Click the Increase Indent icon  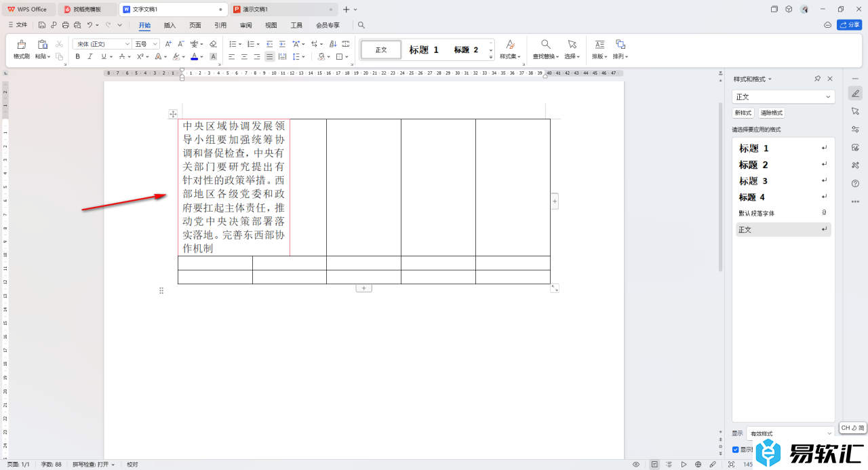tap(281, 44)
